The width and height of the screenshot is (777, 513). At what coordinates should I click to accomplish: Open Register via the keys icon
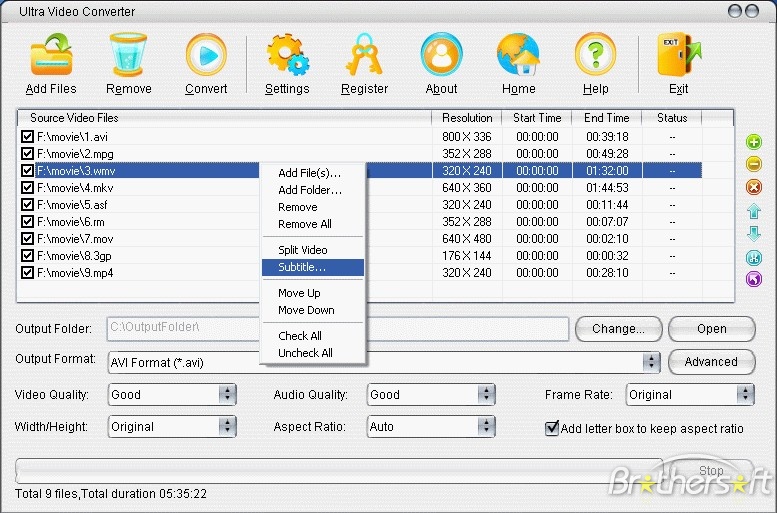tap(364, 55)
